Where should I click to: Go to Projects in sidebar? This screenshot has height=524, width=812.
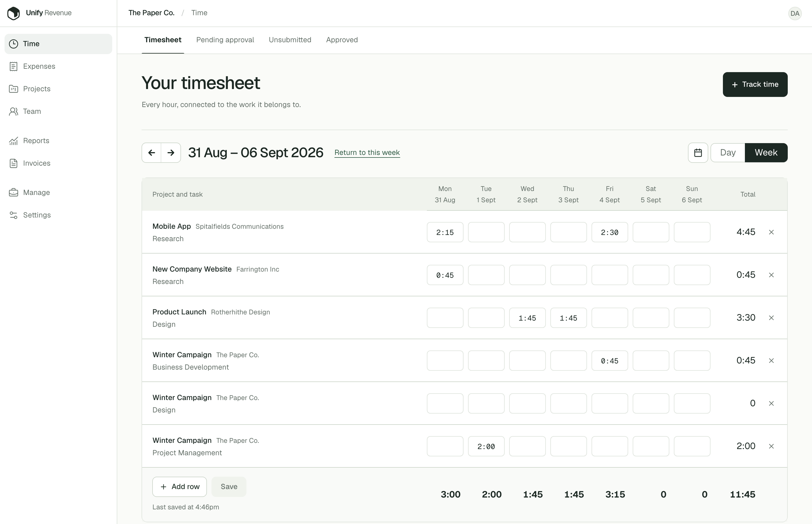tap(58, 89)
